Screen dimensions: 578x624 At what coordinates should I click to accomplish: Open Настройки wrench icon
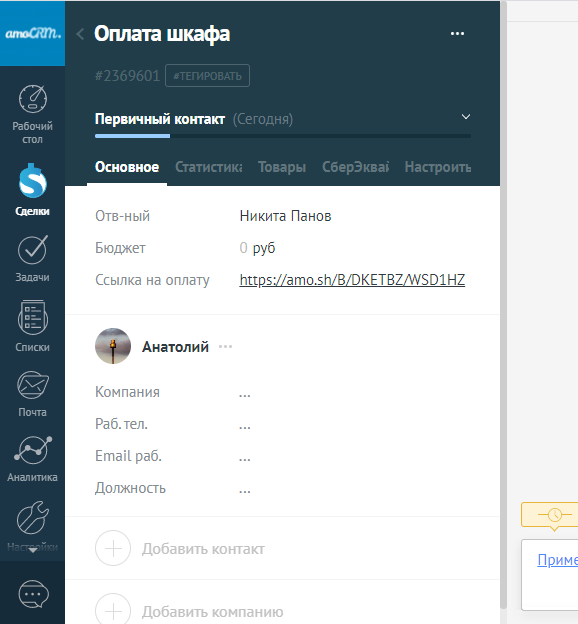[33, 517]
